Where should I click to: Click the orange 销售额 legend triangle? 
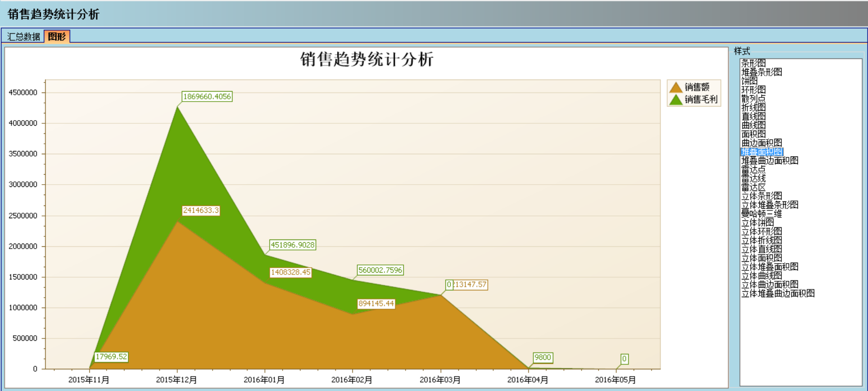tap(676, 87)
